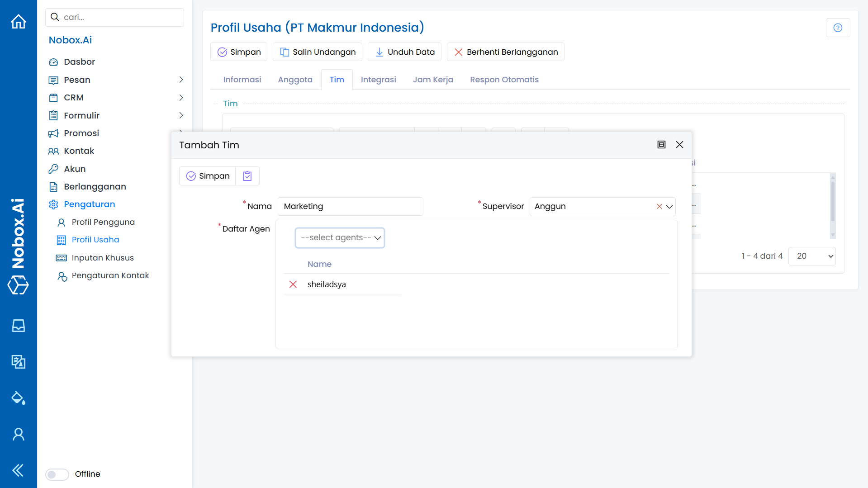Image resolution: width=868 pixels, height=488 pixels.
Task: Open the inbox tray icon
Action: (19, 326)
